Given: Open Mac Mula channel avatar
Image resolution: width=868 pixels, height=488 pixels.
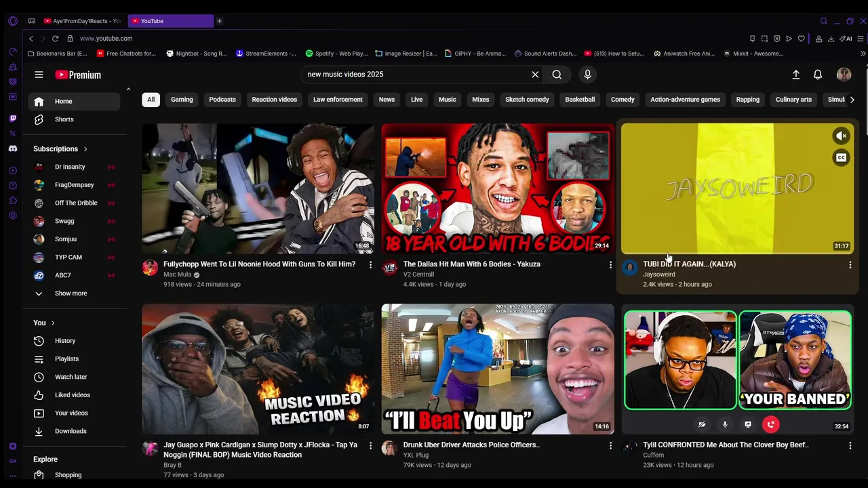Looking at the screenshot, I should (x=150, y=267).
